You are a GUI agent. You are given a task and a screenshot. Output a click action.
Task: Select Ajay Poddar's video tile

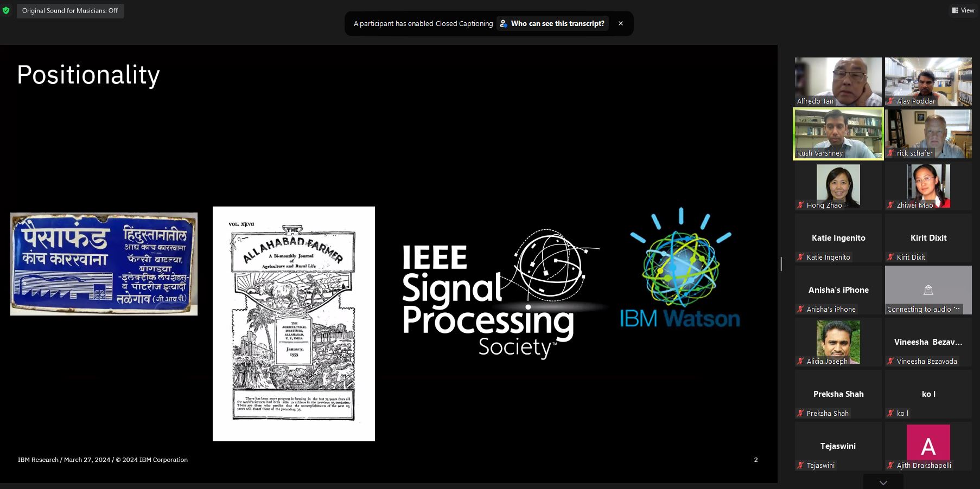[x=928, y=82]
